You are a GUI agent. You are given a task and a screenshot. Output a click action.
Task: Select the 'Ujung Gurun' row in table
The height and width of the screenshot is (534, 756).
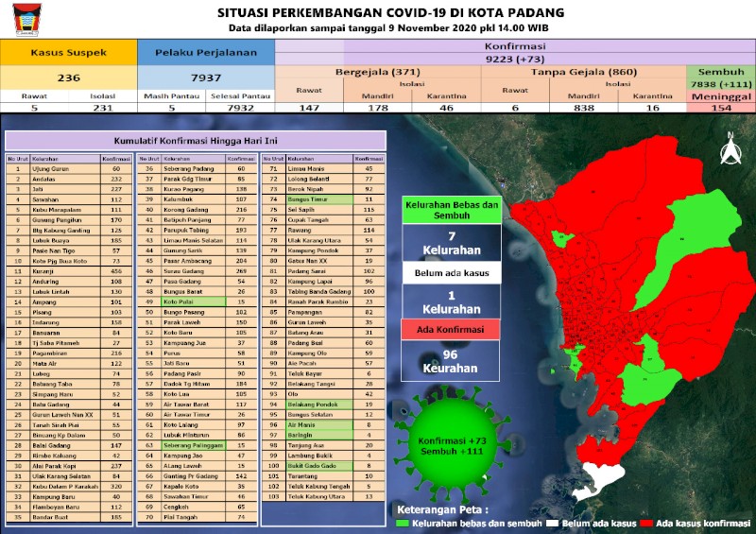(69, 169)
